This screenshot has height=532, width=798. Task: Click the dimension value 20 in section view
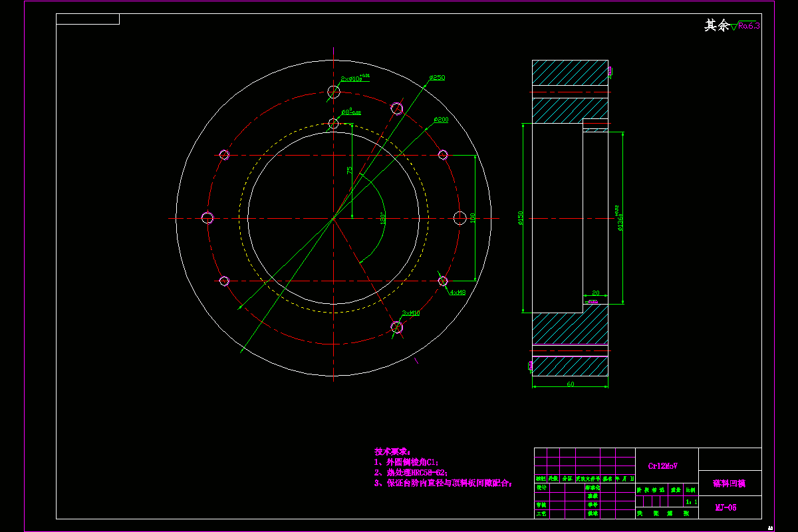(595, 293)
